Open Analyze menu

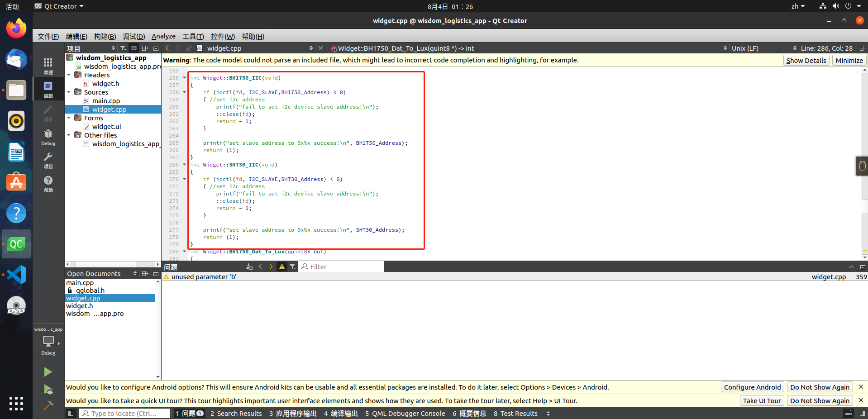(x=163, y=36)
